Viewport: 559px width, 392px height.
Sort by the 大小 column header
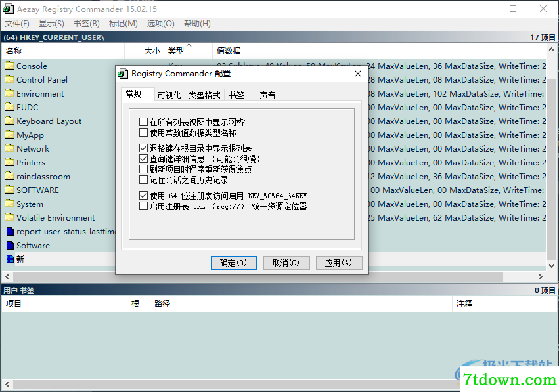[x=144, y=51]
